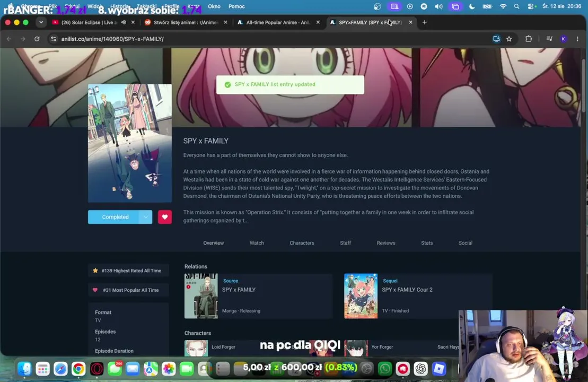Viewport: 588px width, 382px height.
Task: Click the SPY x FAMILY cover poster
Action: (x=130, y=143)
